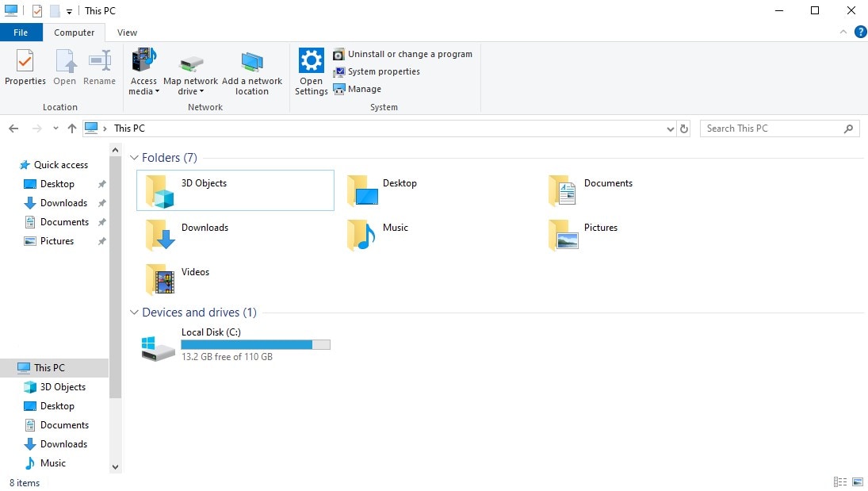Unpin Documents using its pin icon

point(101,222)
